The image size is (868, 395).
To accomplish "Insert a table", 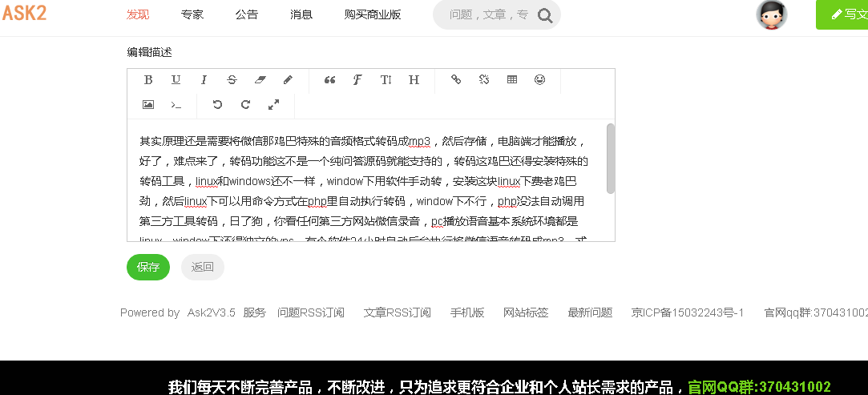I will [512, 80].
